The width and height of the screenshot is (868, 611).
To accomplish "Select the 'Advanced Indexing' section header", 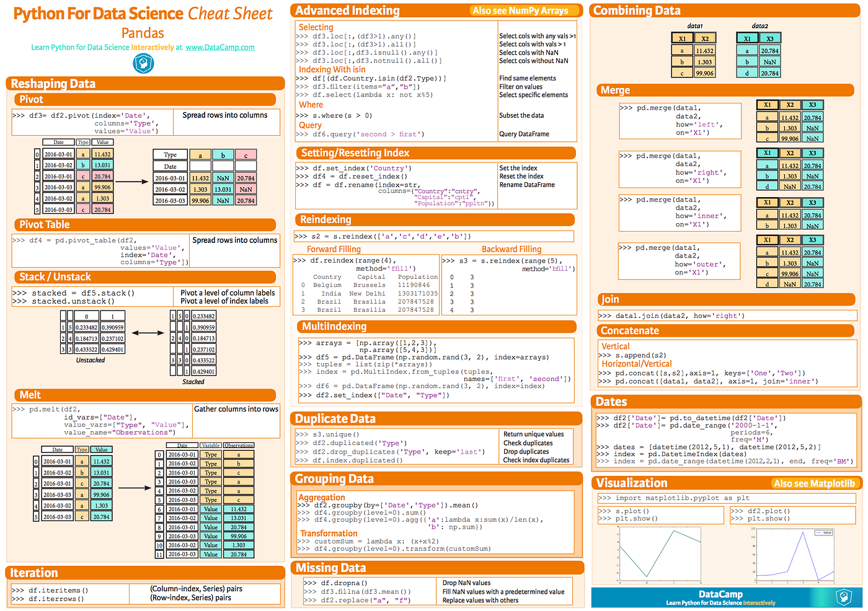I will (x=347, y=11).
